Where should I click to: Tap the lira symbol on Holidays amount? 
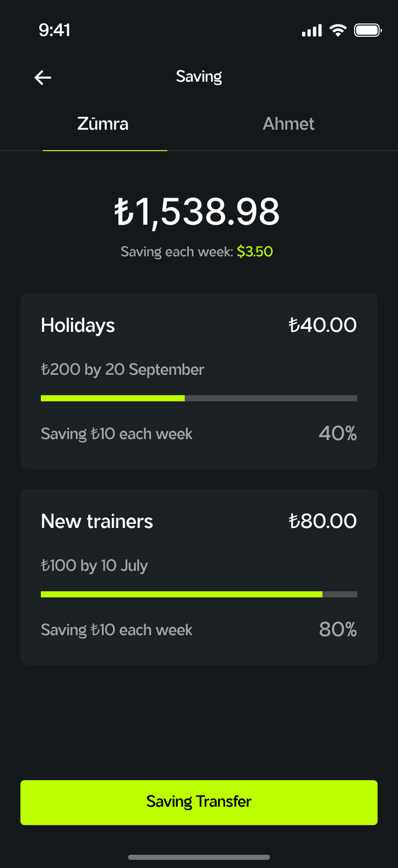pos(295,325)
